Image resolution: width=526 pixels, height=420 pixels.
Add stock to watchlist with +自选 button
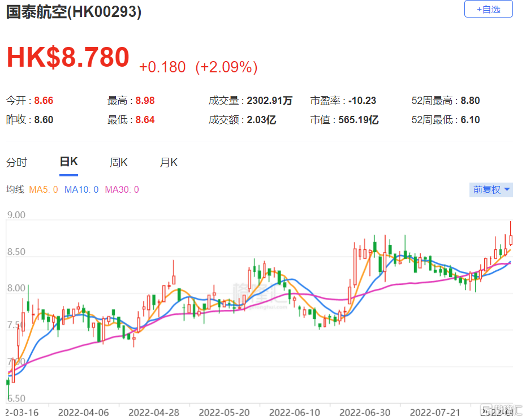coord(488,9)
